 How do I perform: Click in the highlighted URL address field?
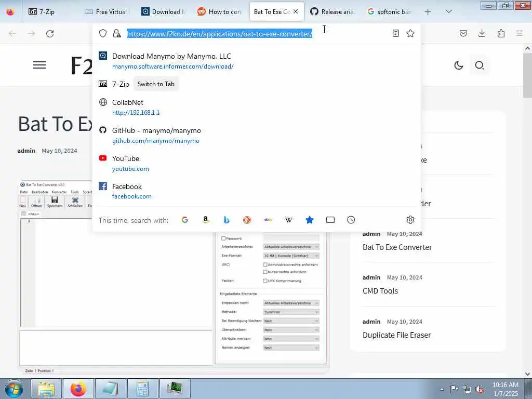click(x=220, y=34)
